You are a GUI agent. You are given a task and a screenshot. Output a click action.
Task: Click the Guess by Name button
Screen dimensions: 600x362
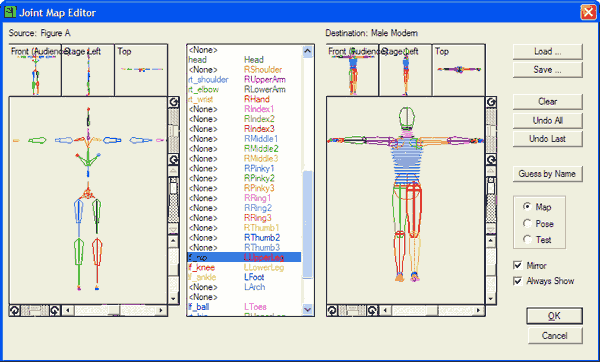[548, 174]
